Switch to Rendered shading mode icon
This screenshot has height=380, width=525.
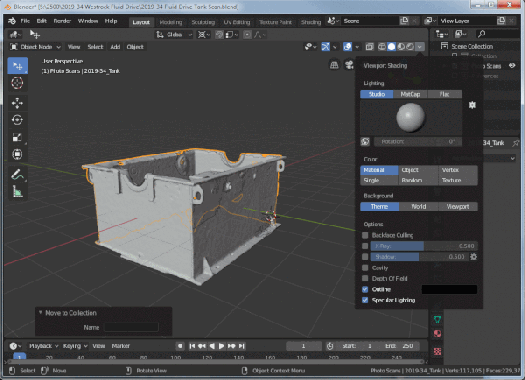pos(410,47)
